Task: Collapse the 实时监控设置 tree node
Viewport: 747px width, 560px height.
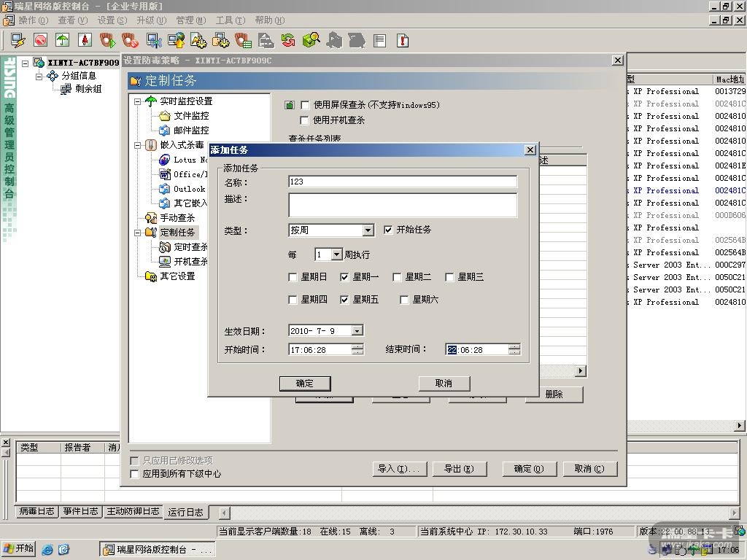Action: pos(137,101)
